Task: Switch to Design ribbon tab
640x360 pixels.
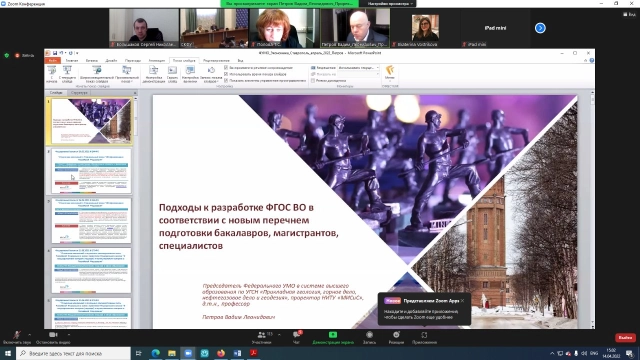Action: pyautogui.click(x=111, y=60)
